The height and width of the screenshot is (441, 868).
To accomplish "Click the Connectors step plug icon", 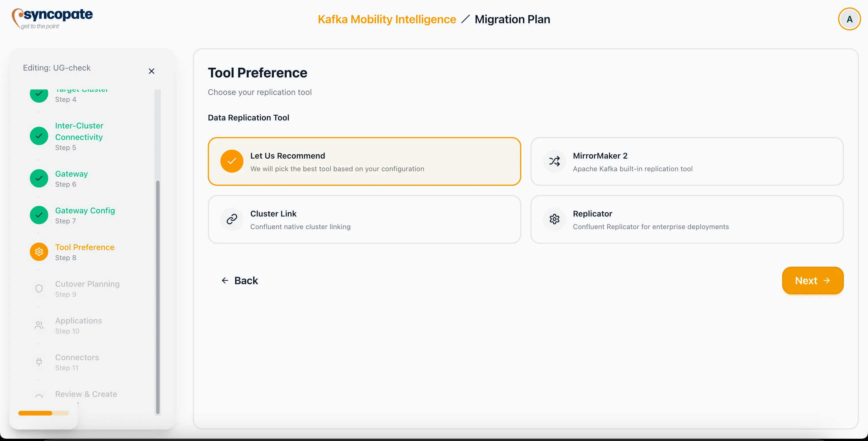I will click(39, 362).
